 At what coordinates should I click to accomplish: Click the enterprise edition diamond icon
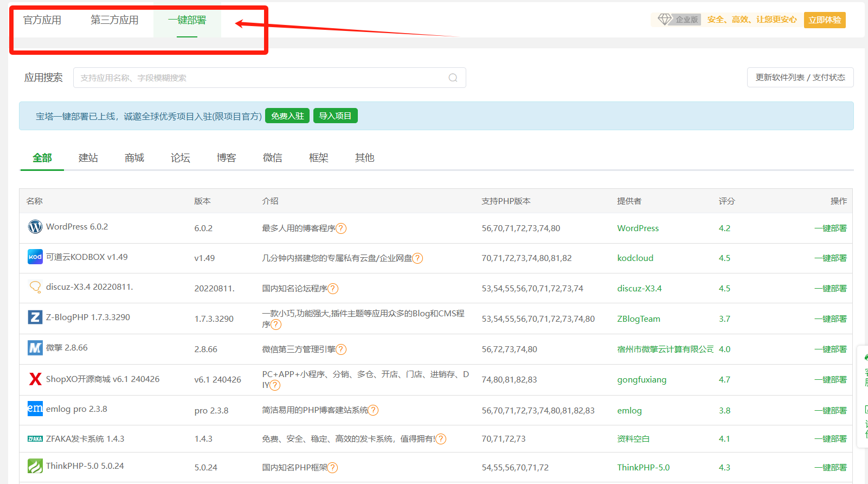pyautogui.click(x=665, y=20)
